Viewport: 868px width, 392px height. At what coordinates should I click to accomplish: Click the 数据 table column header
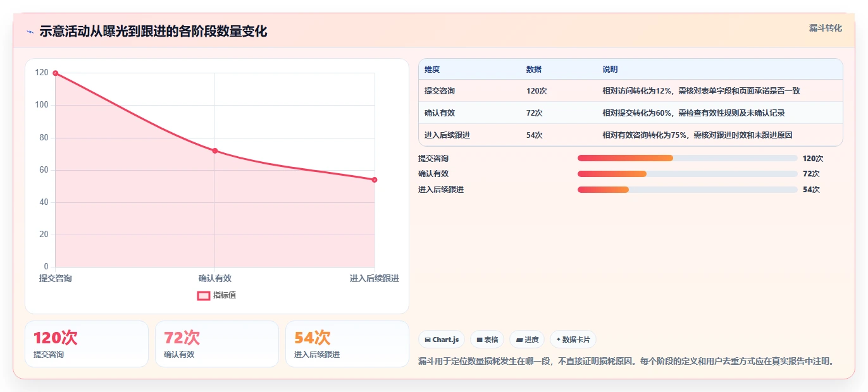tap(534, 70)
